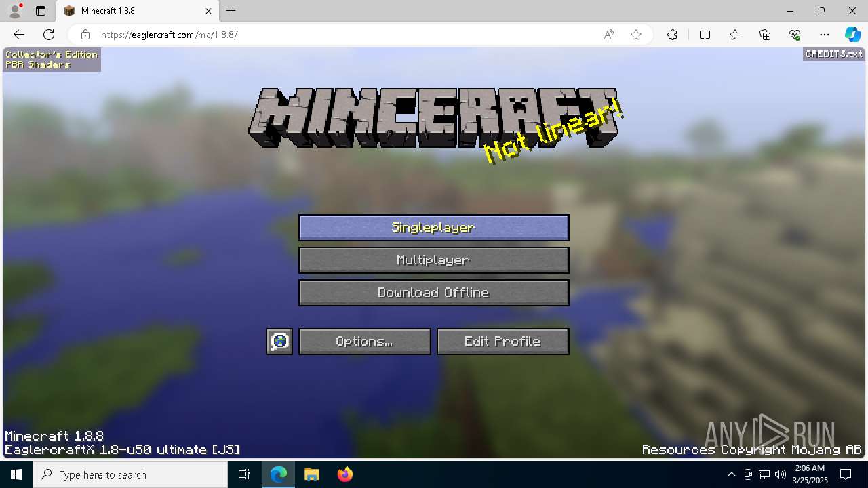The height and width of the screenshot is (488, 868).
Task: Go back to previous page in browser
Action: [19, 35]
